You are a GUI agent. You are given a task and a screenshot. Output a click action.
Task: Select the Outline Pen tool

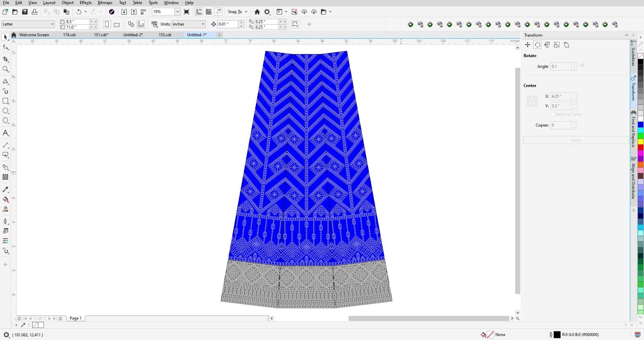pos(6,221)
